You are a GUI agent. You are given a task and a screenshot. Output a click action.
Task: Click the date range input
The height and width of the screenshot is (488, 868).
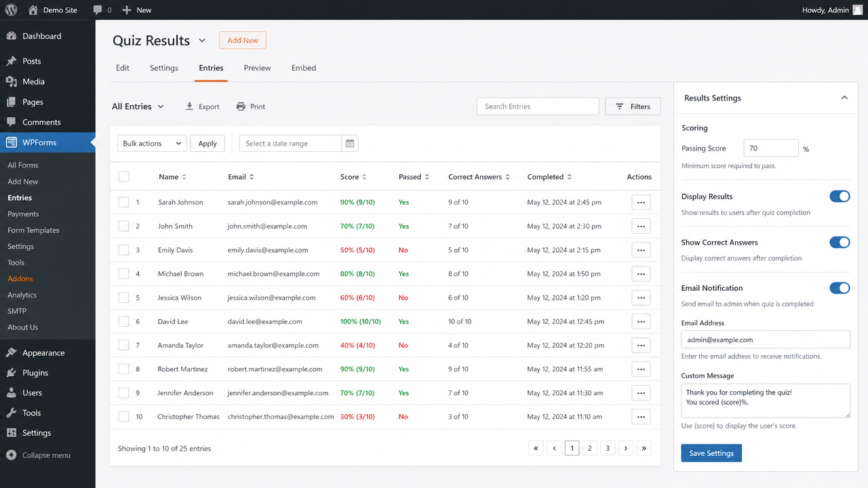tap(290, 144)
